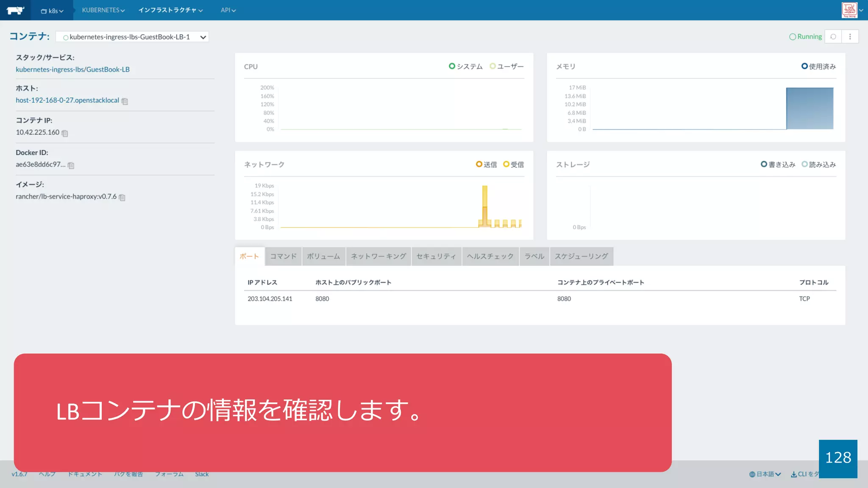The width and height of the screenshot is (868, 488).
Task: Open the 日本語 language selector
Action: click(765, 474)
